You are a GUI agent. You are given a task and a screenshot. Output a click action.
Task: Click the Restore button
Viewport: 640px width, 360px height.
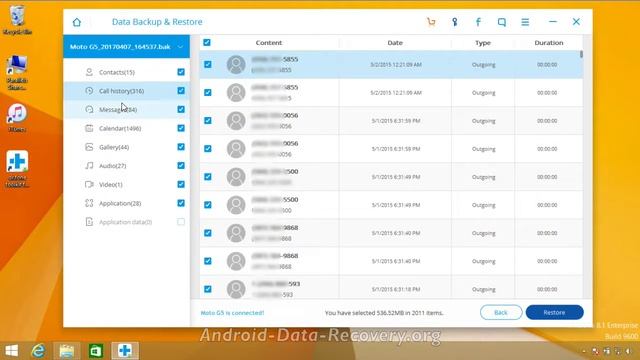coord(554,312)
